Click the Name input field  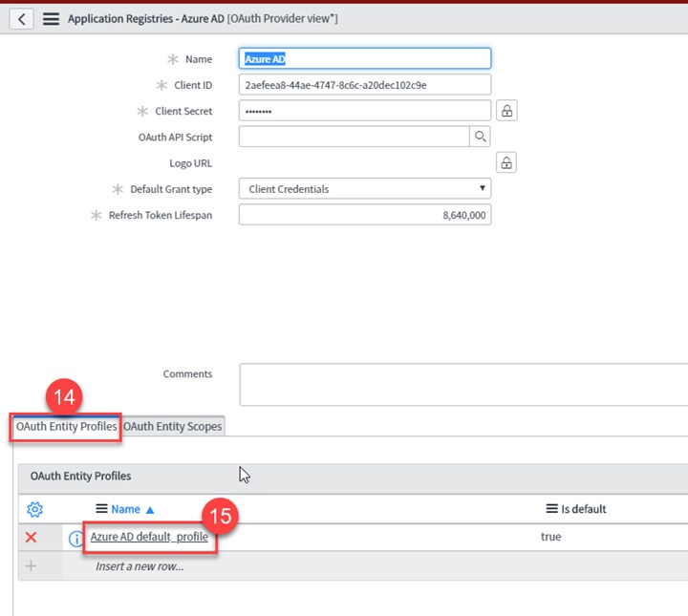pos(365,58)
